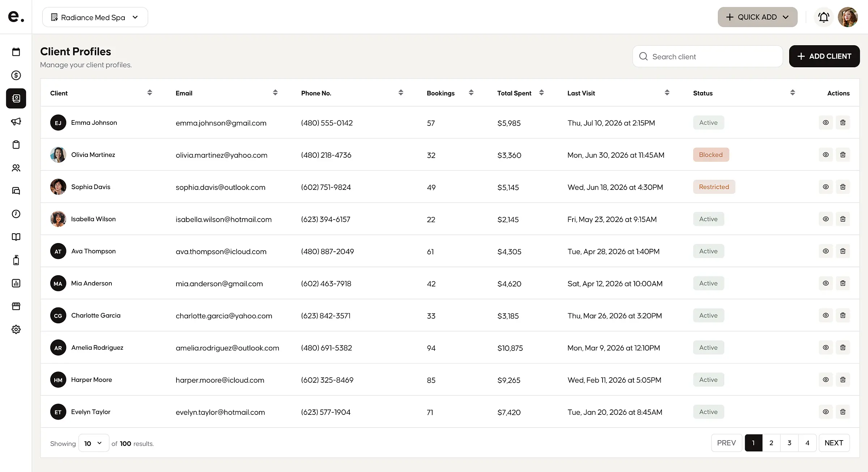This screenshot has width=868, height=472.
Task: View Emma Johnson's profile eye icon
Action: [x=826, y=123]
